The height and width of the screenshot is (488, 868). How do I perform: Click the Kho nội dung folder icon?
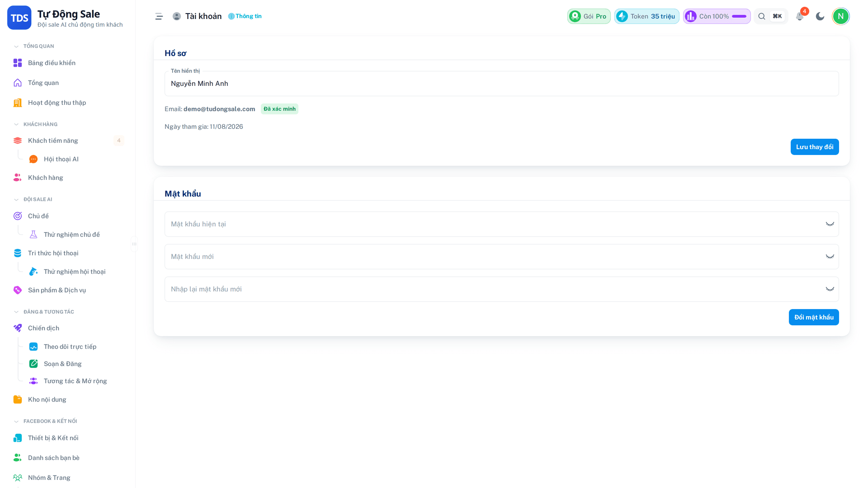pyautogui.click(x=18, y=399)
